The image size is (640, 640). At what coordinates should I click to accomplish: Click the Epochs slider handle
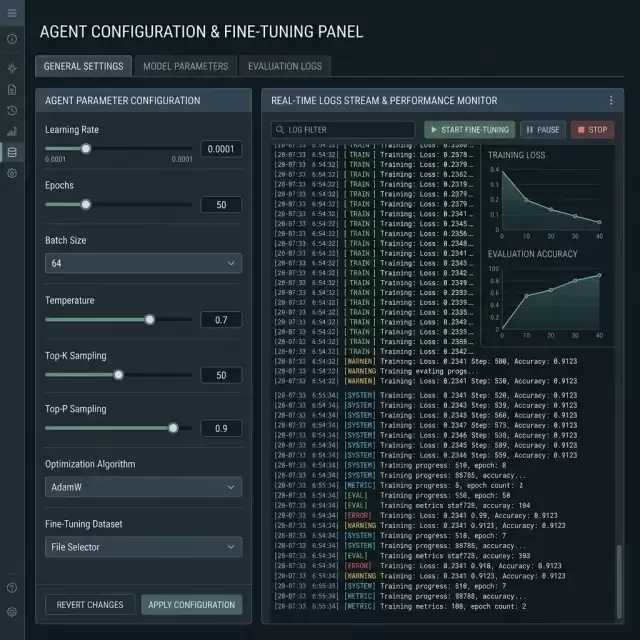pos(86,204)
